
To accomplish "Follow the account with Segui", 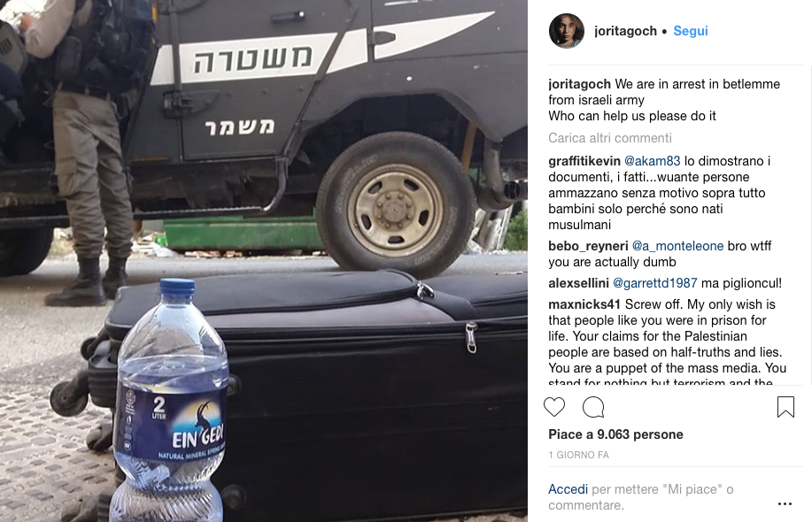I will 691,31.
